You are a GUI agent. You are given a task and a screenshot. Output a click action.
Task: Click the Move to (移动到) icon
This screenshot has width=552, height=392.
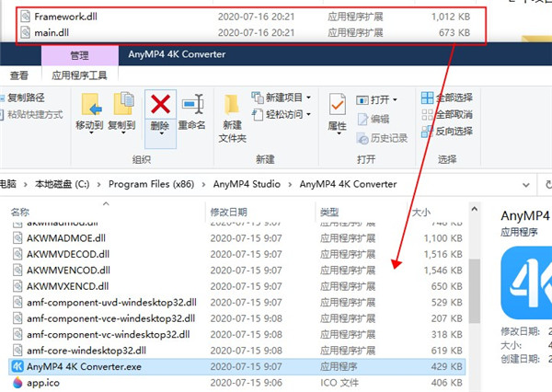(x=91, y=105)
